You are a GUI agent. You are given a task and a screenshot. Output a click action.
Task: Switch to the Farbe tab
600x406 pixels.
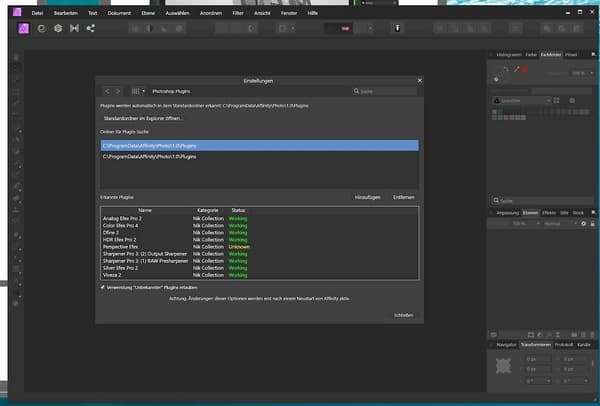(x=531, y=55)
